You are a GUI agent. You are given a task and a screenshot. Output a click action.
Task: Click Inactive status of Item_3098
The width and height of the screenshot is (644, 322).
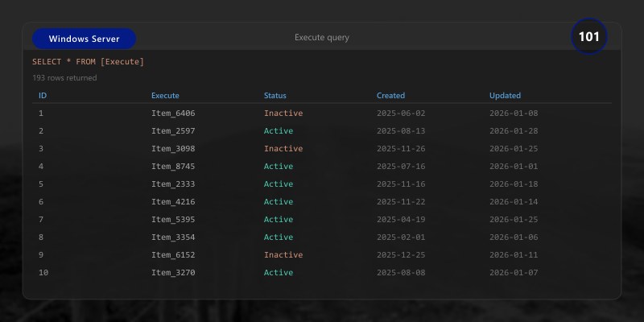[283, 148]
